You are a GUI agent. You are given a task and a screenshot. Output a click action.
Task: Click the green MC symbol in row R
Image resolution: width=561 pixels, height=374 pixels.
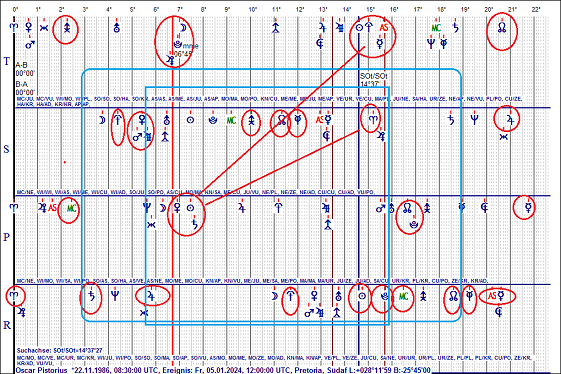coord(403,297)
